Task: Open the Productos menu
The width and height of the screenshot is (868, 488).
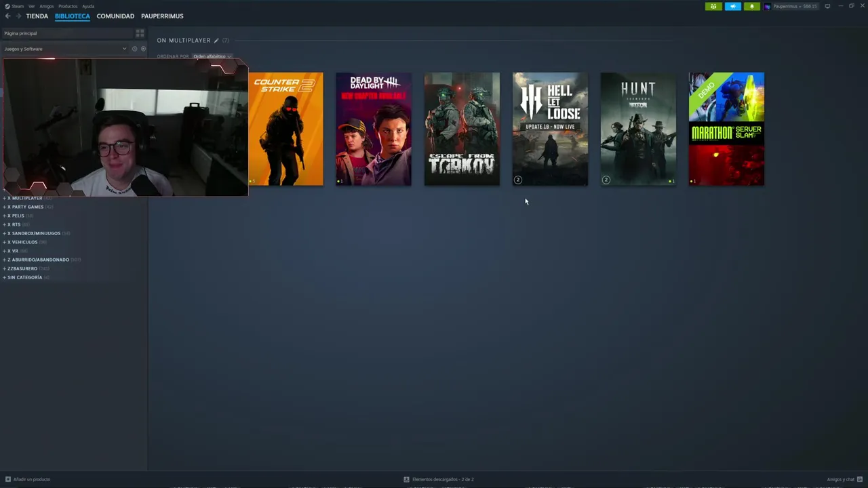Action: [x=68, y=6]
